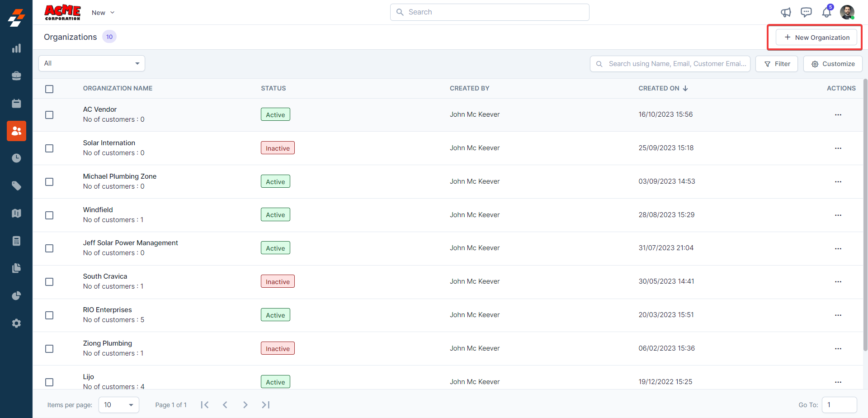Open the items per page dropdown
Viewport: 868px width, 418px height.
[118, 405]
